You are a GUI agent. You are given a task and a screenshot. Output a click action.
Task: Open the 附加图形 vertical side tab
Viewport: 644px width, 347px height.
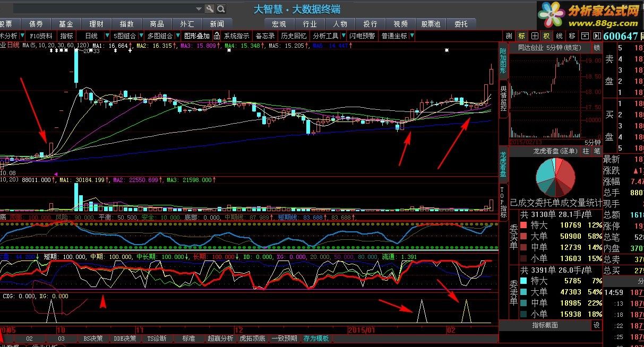pyautogui.click(x=503, y=60)
